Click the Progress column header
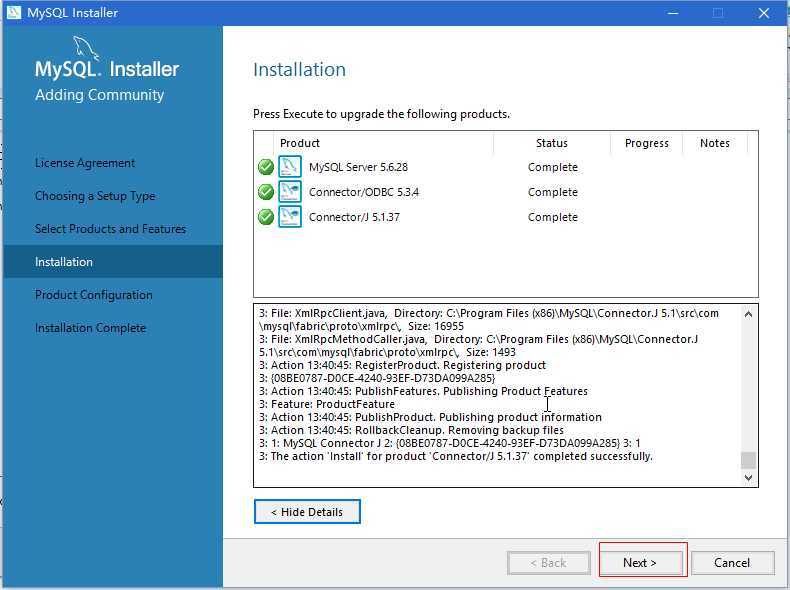The height and width of the screenshot is (590, 790). tap(646, 143)
